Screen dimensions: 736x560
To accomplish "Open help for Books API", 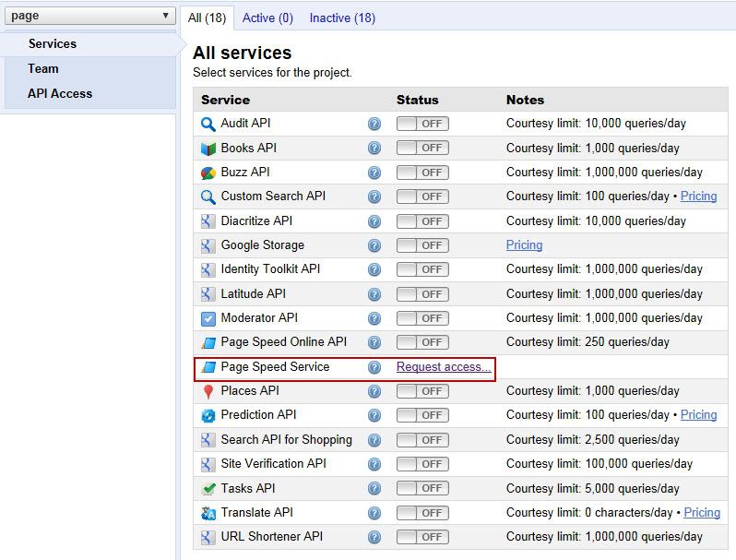I will click(374, 149).
